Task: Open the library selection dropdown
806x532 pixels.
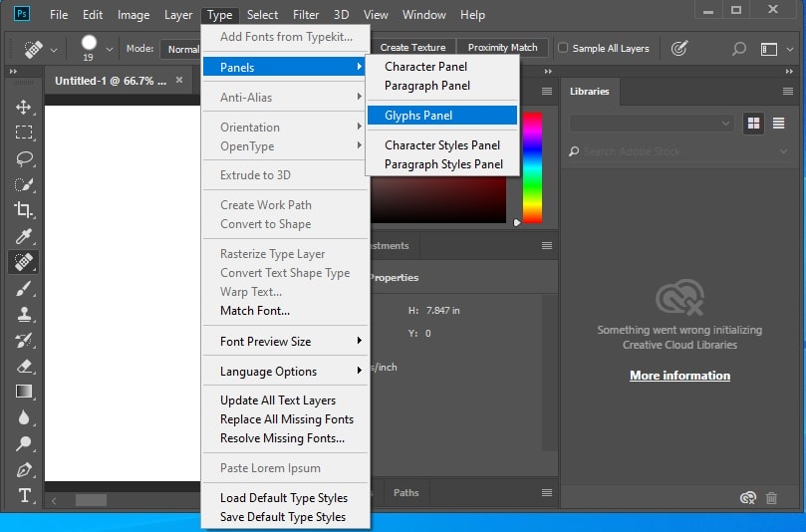Action: [x=651, y=124]
